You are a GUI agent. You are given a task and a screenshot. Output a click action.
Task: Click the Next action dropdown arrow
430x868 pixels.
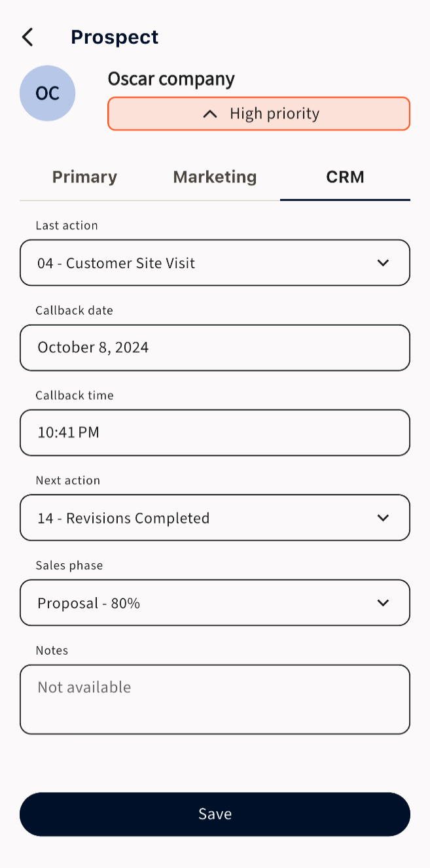(384, 518)
